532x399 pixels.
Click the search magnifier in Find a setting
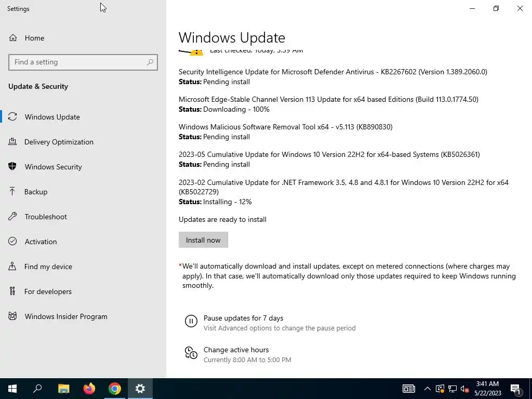coord(150,62)
